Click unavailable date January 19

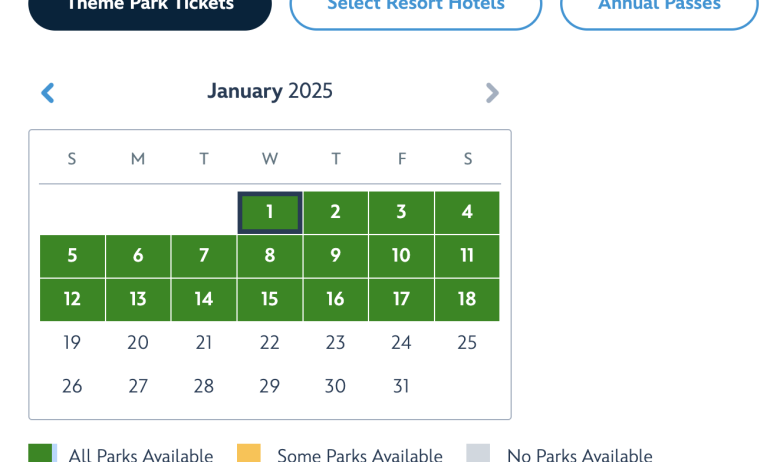tap(72, 343)
